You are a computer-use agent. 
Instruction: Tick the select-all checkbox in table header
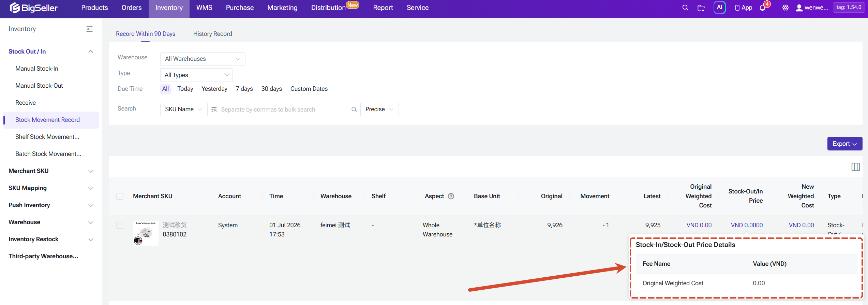[x=120, y=196]
